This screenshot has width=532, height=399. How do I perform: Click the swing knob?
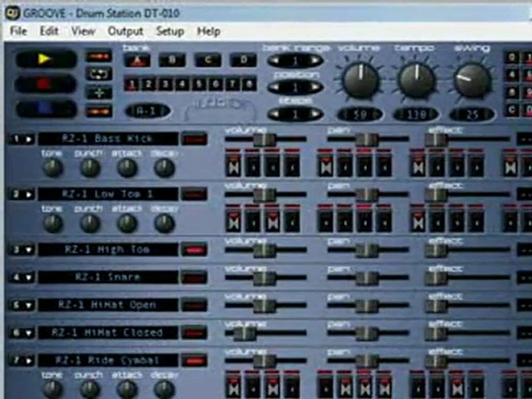click(473, 80)
